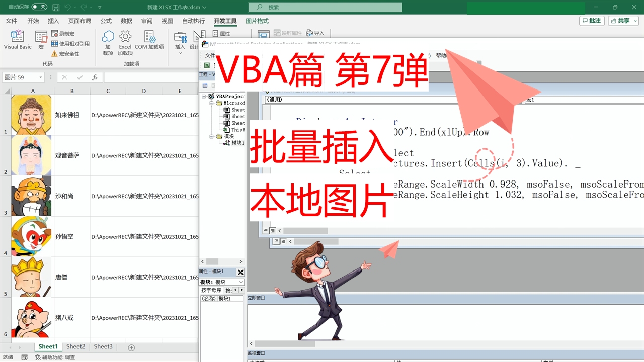Screen dimensions: 644x362
Task: Switch to the 图片格式 ribbon tab
Action: click(x=258, y=21)
